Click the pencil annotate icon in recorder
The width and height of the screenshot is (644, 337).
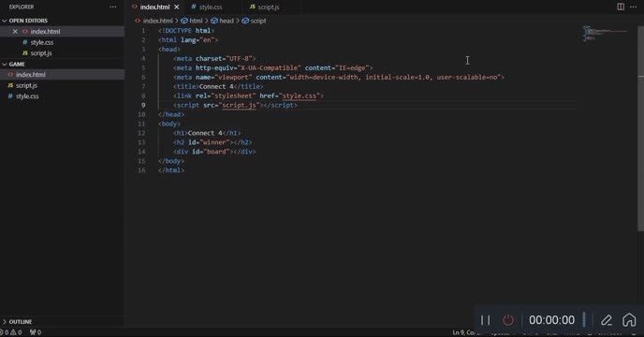[x=607, y=320]
